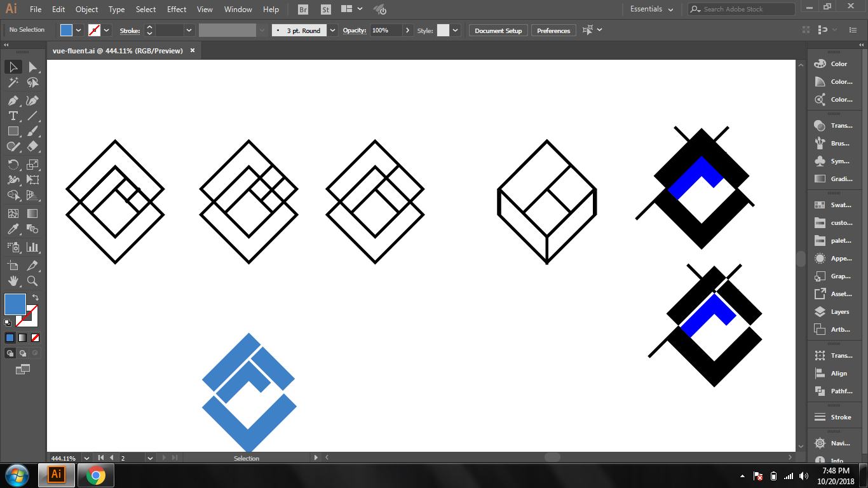This screenshot has height=488, width=868.
Task: Pick the Magic Wand tool
Action: point(13,83)
